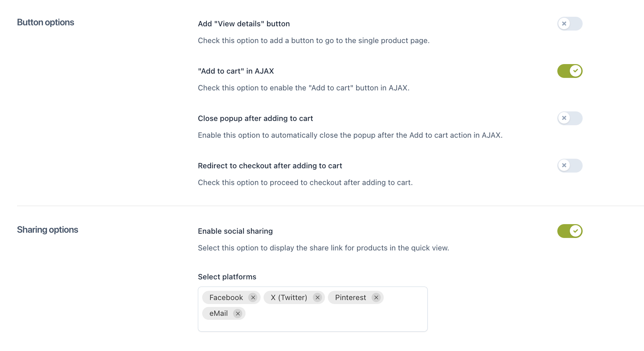Click the Button options section heading

45,22
